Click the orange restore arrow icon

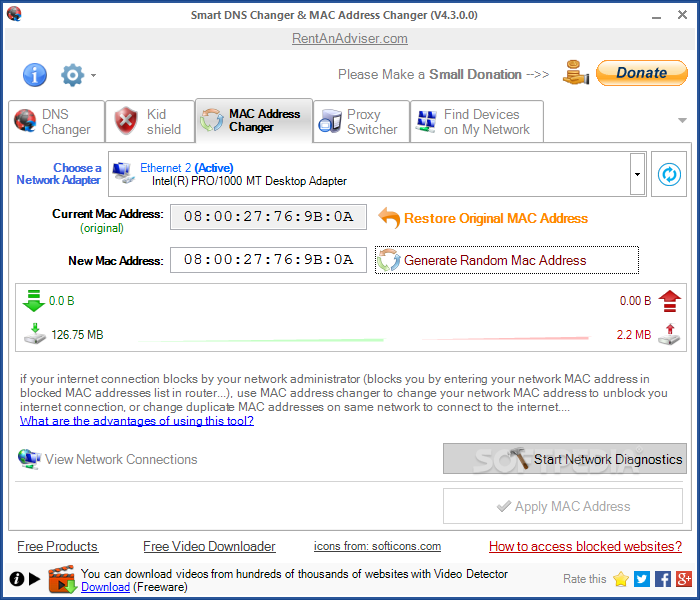389,218
